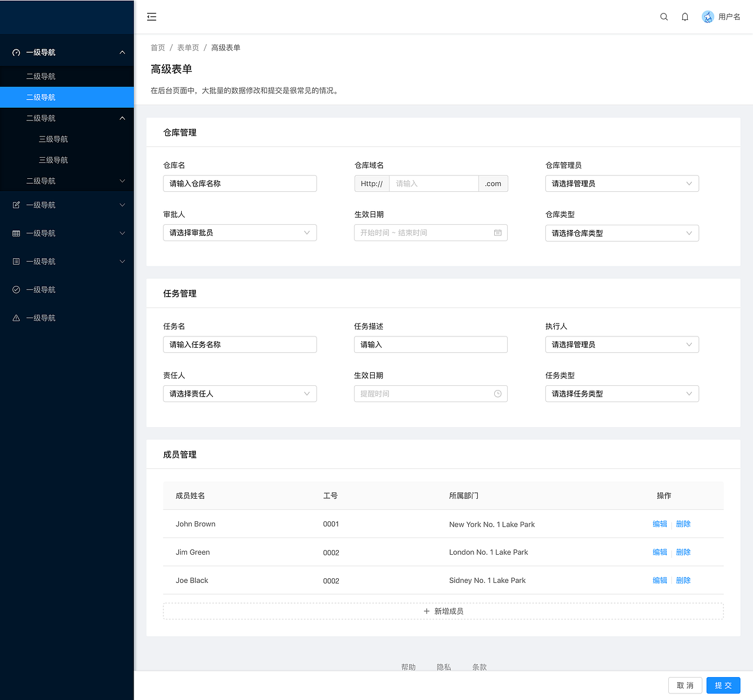Go to 首页 in the breadcrumb

(158, 48)
